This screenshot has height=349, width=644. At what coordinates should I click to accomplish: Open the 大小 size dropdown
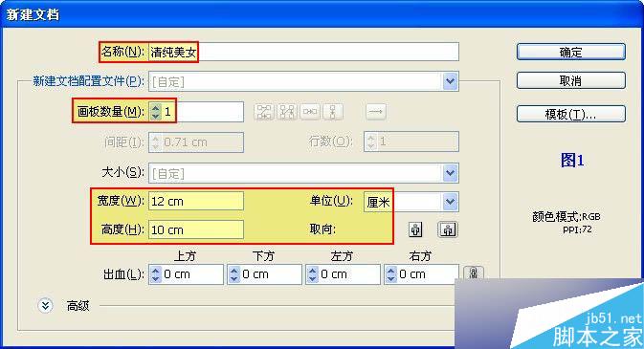point(450,173)
